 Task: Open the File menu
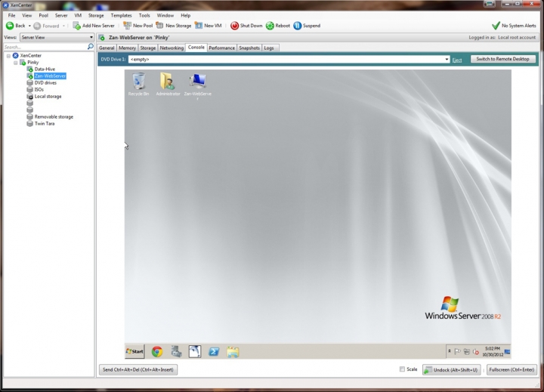point(11,16)
